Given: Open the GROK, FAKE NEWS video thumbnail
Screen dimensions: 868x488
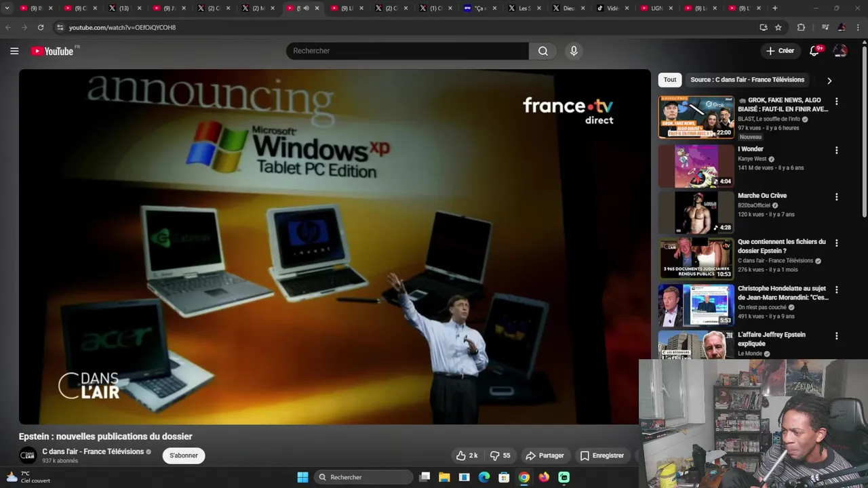Looking at the screenshot, I should [696, 117].
